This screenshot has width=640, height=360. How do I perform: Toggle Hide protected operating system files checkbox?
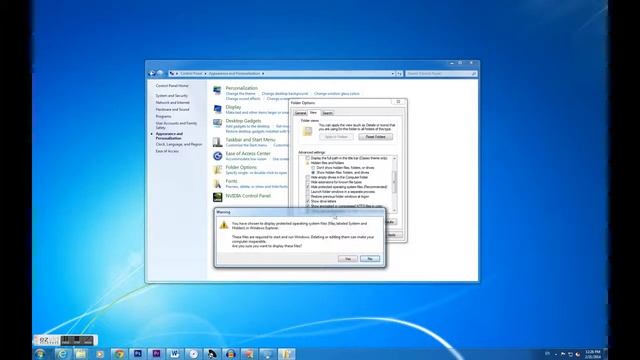(307, 187)
